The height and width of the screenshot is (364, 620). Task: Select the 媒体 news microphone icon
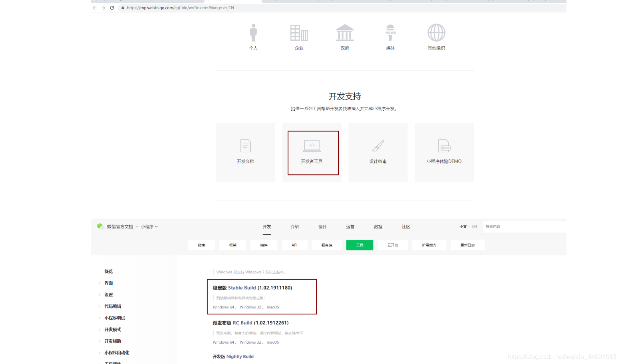391,33
